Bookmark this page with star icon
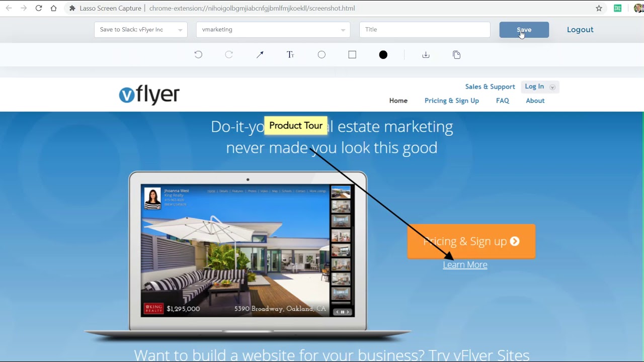644x362 pixels. (x=599, y=8)
